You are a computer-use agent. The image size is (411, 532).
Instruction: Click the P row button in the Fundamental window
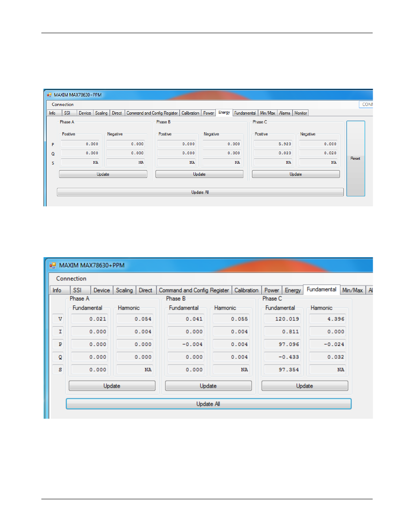[x=58, y=344]
